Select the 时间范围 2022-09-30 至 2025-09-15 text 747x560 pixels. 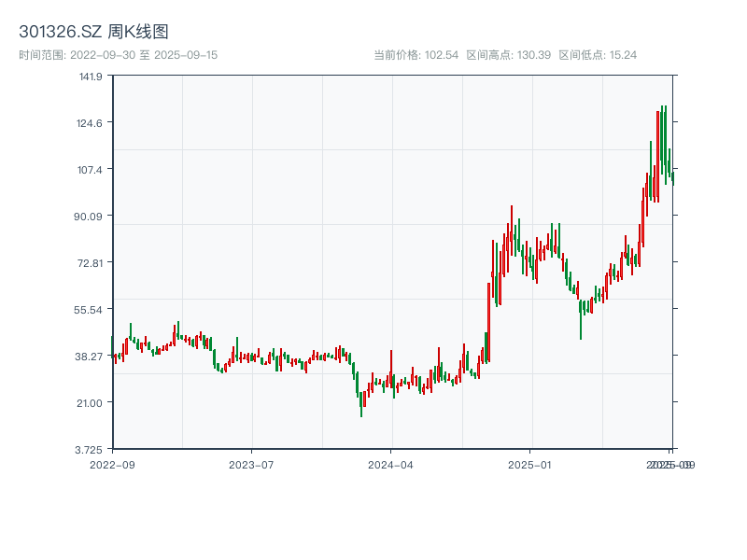pos(119,55)
